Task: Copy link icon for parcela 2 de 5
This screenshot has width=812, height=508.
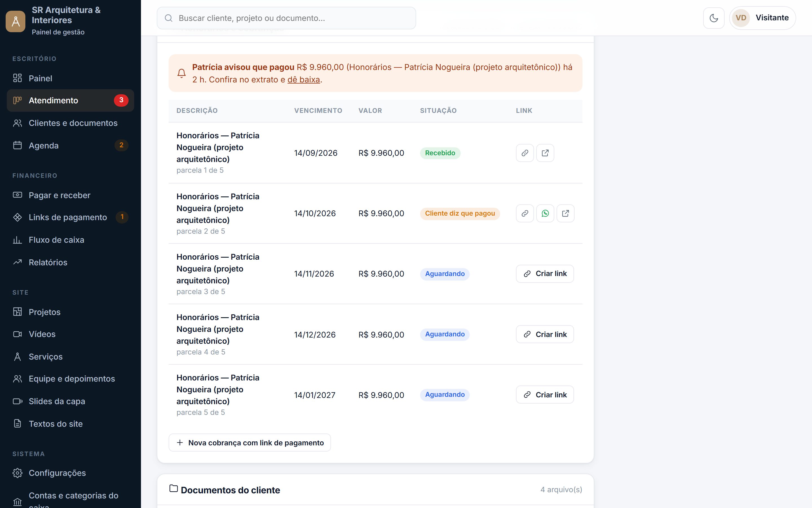Action: [525, 213]
